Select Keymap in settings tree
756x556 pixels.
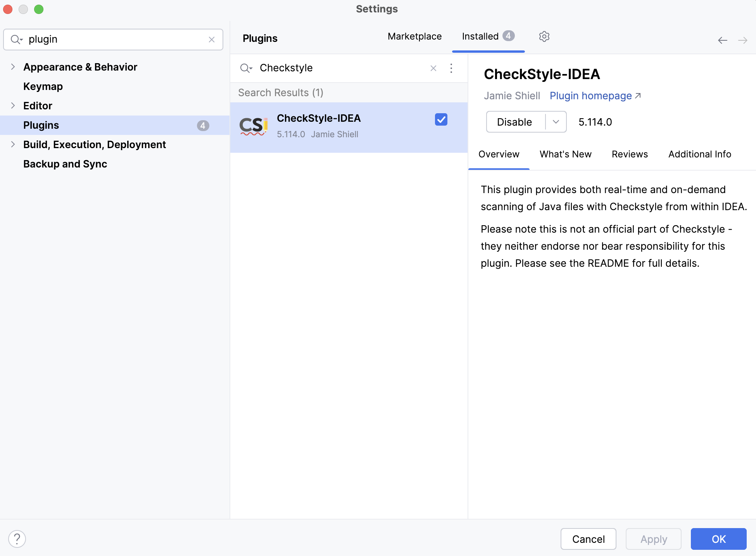tap(43, 86)
